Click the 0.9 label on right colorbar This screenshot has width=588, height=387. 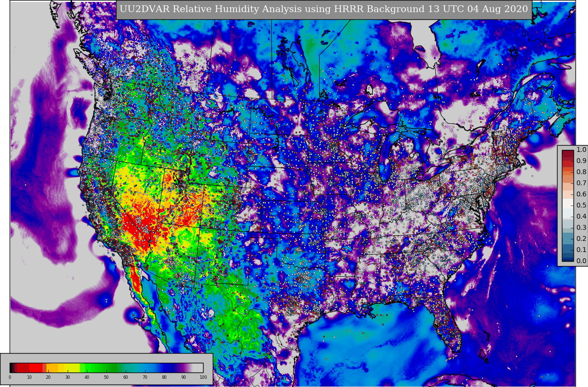[x=581, y=161]
